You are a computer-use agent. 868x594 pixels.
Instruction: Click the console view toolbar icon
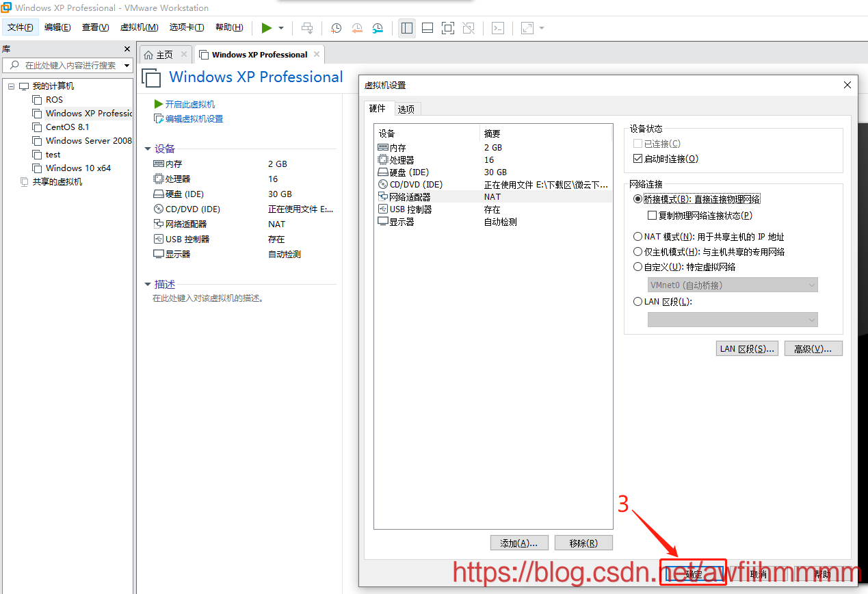point(499,28)
